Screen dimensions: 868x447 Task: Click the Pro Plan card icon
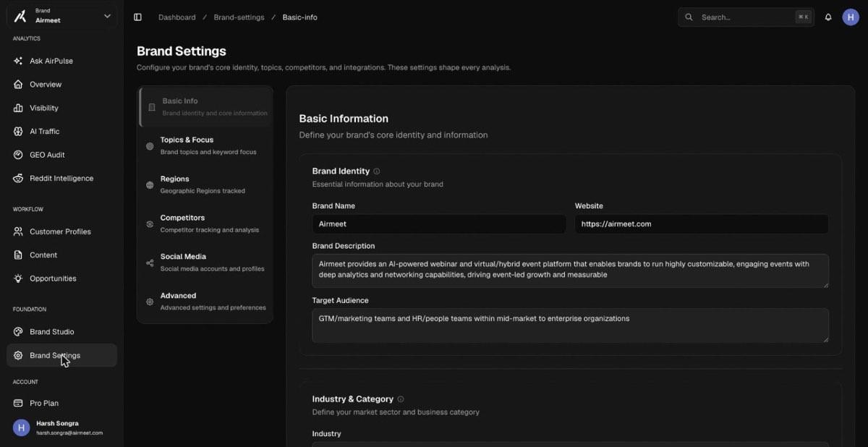18,403
